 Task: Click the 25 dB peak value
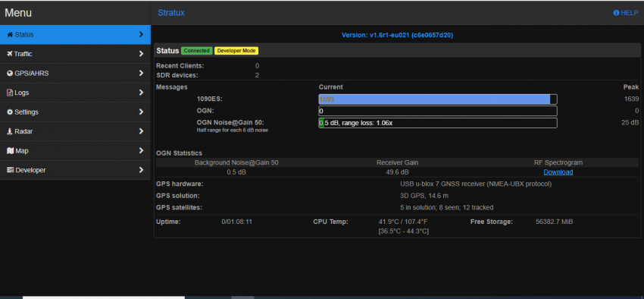(630, 123)
